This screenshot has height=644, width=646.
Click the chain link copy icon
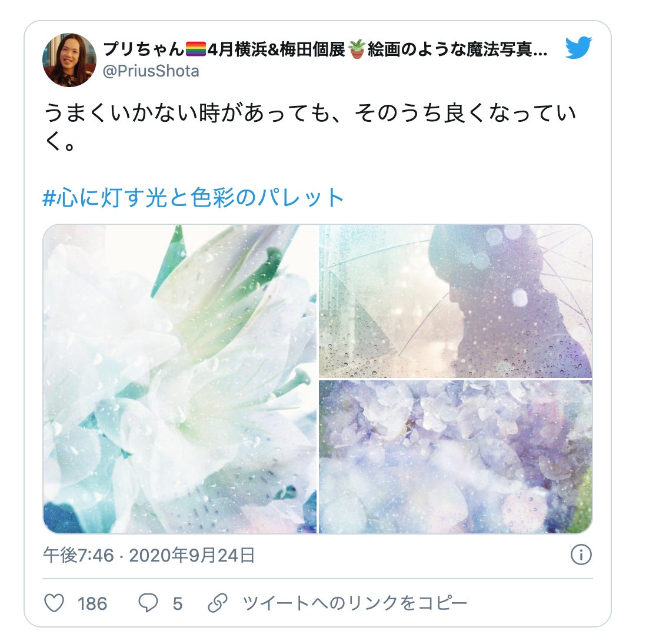[x=218, y=603]
